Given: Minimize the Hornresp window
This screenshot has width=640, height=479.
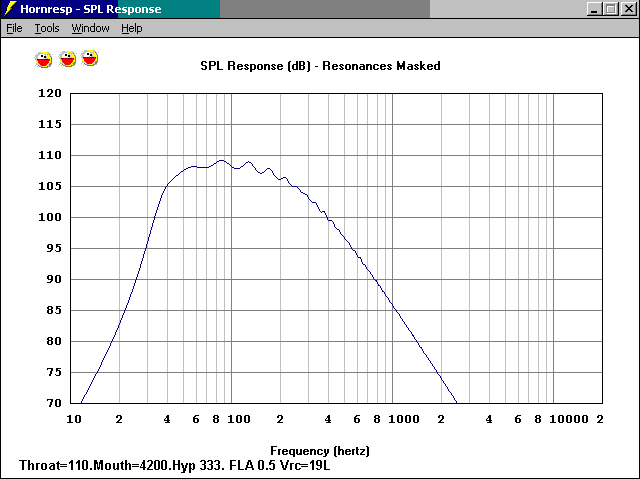Looking at the screenshot, I should click(x=594, y=9).
